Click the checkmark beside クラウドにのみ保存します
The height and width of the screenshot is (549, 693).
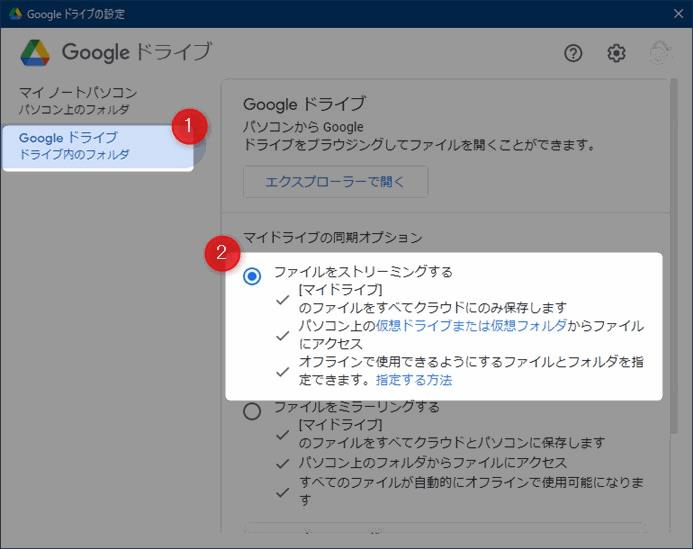click(x=282, y=300)
